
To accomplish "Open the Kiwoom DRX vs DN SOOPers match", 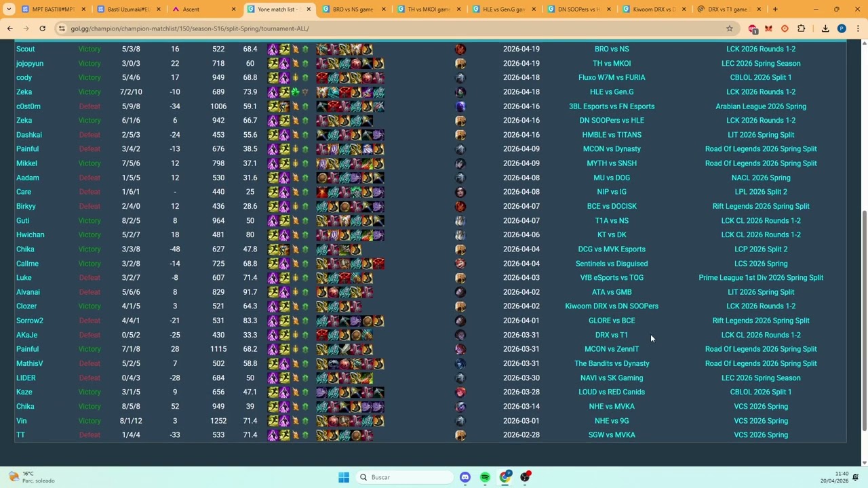I will pyautogui.click(x=612, y=306).
